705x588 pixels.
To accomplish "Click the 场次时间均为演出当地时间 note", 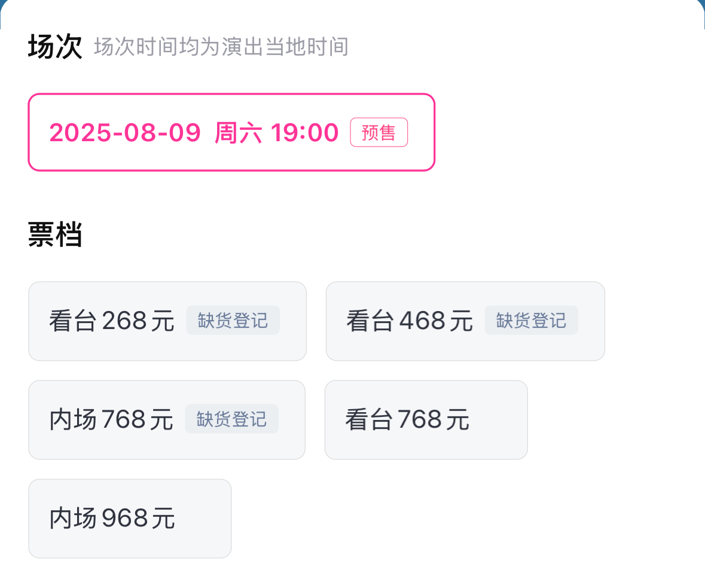I will (221, 47).
